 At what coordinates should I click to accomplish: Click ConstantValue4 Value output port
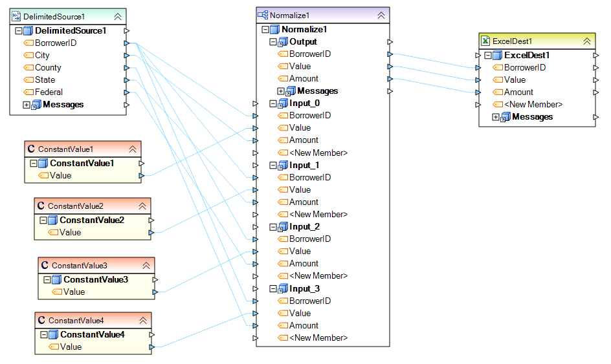tap(151, 347)
